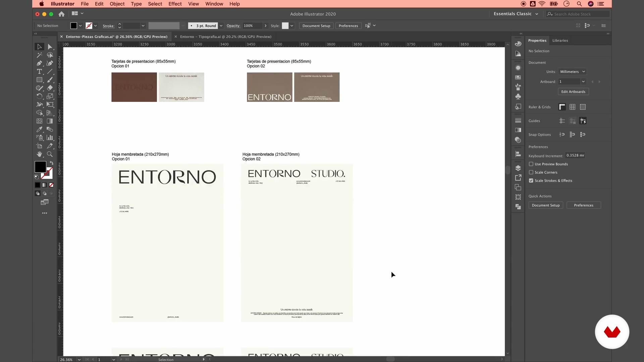Select the Magic Wand tool
The width and height of the screenshot is (644, 362).
coord(39,55)
